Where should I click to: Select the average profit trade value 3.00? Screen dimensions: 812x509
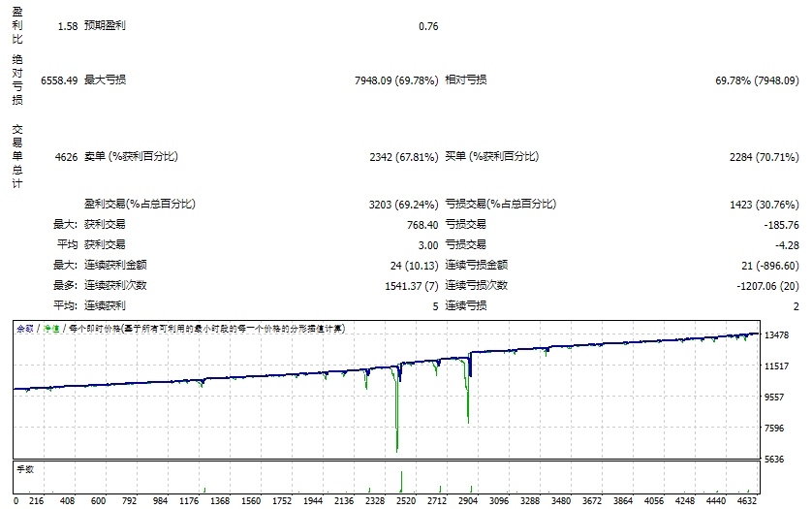click(x=428, y=245)
